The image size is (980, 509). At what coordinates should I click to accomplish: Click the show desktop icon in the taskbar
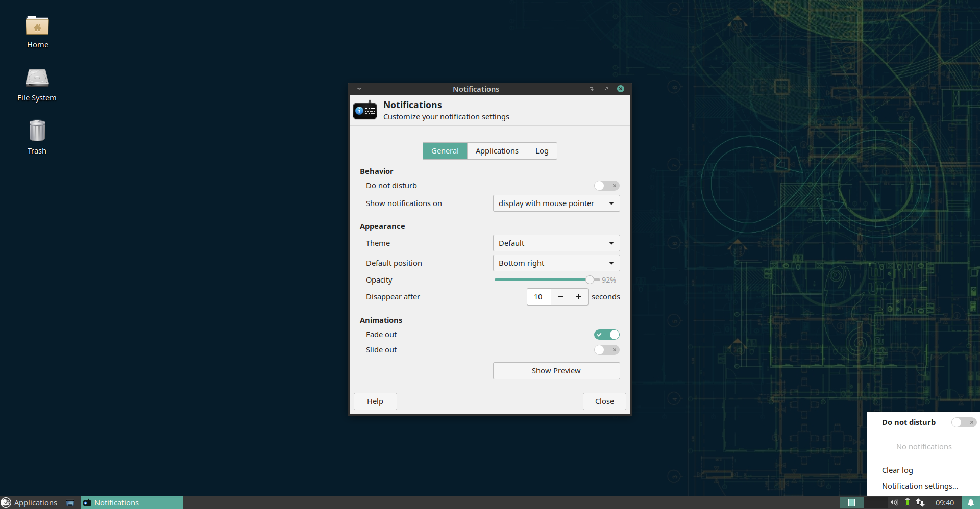coord(70,503)
